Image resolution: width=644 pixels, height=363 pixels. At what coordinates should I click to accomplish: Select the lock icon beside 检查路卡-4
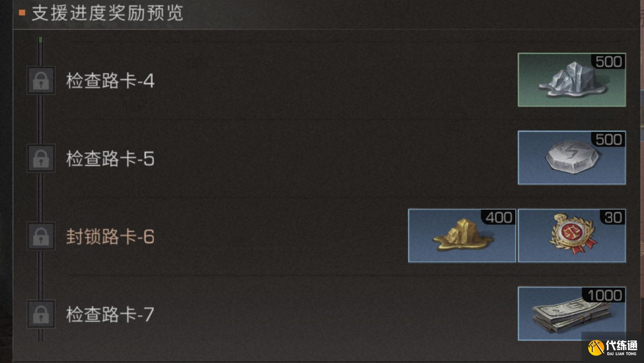pyautogui.click(x=41, y=81)
